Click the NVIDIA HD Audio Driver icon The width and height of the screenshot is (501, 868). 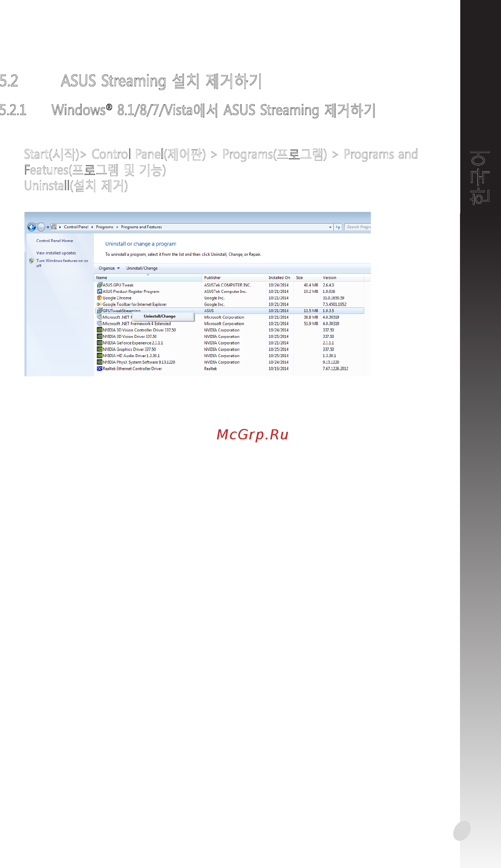point(99,356)
